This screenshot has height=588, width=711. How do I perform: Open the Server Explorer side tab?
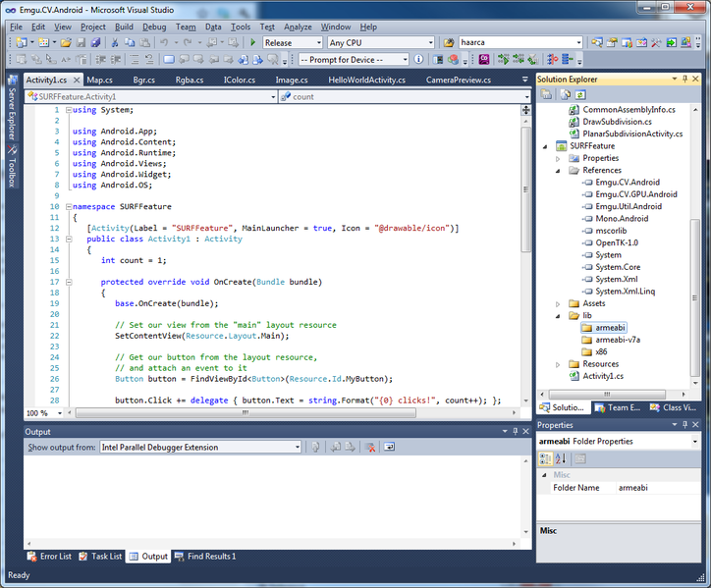click(12, 109)
